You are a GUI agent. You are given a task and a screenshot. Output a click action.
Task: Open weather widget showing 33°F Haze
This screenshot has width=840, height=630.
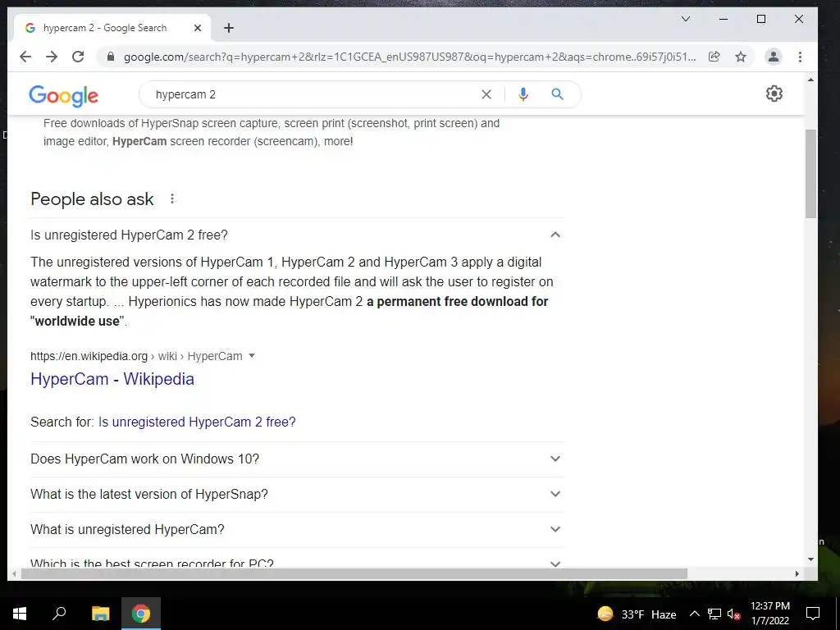[637, 614]
